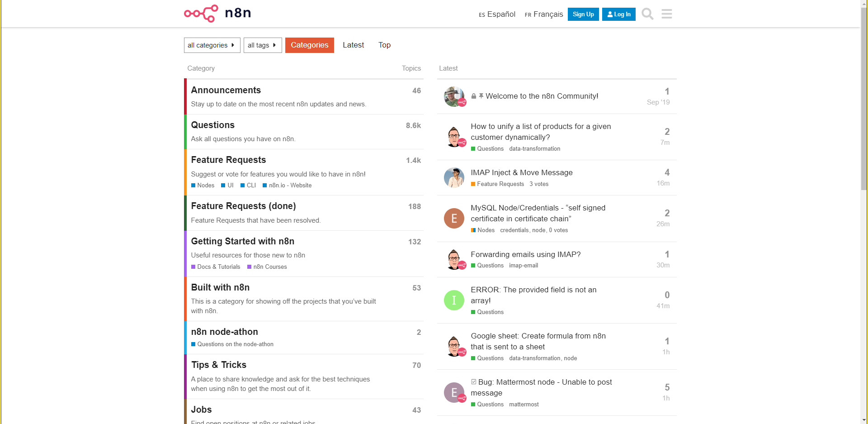868x424 pixels.
Task: Click avatar beside Welcome to the n8n Community
Action: [454, 96]
